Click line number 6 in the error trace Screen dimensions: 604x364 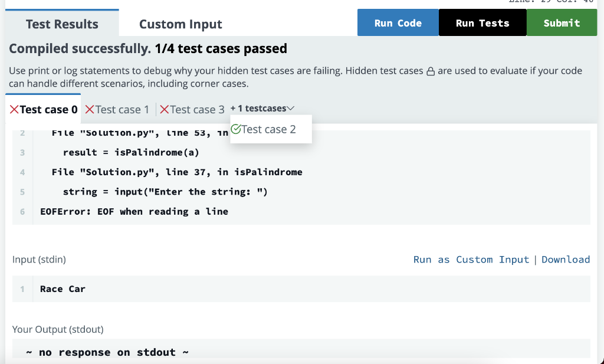click(22, 211)
